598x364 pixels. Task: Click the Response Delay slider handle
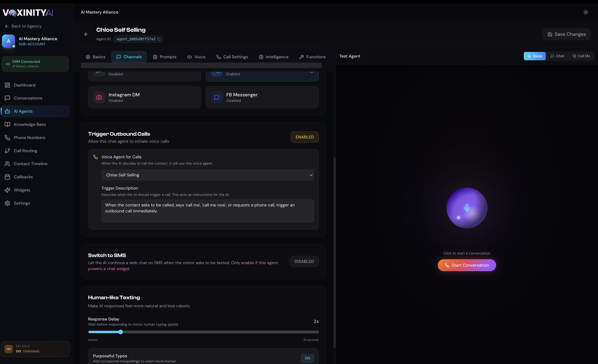pyautogui.click(x=121, y=332)
